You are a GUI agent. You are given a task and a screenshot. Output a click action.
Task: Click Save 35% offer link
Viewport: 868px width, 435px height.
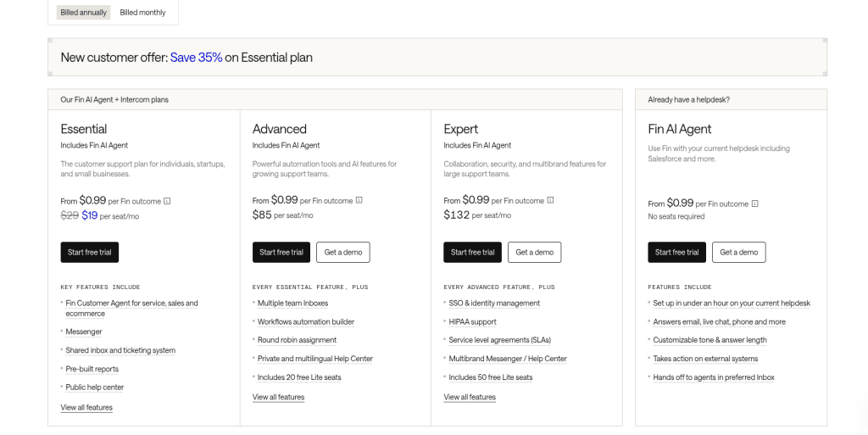coord(196,58)
